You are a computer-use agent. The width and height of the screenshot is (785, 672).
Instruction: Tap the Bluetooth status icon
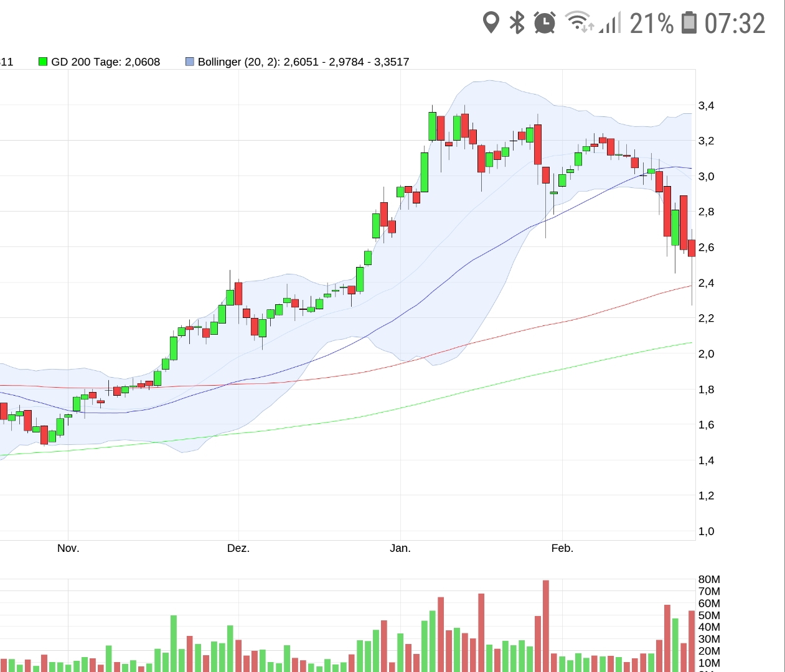click(517, 23)
